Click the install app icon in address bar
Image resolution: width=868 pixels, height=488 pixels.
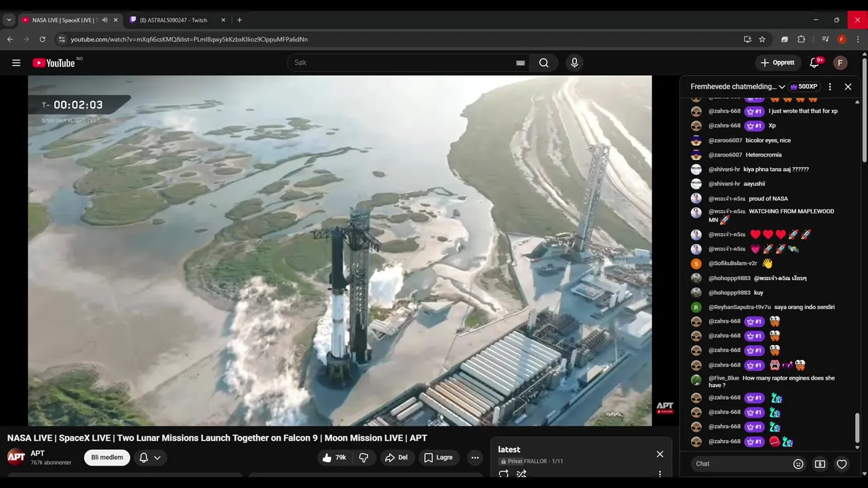[x=747, y=39]
